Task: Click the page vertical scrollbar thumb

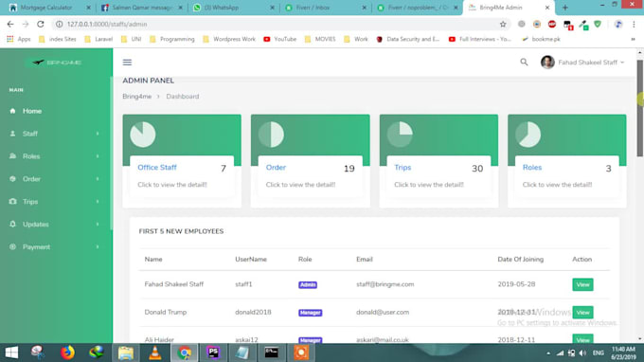Action: point(639,108)
